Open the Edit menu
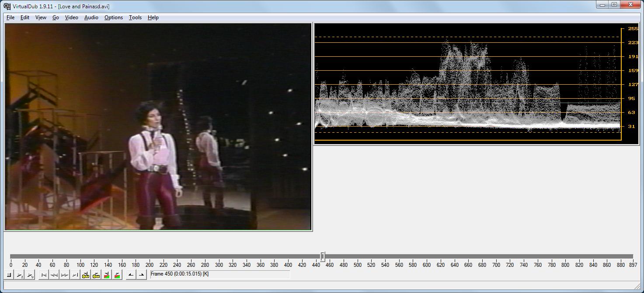The image size is (644, 293). pyautogui.click(x=25, y=17)
